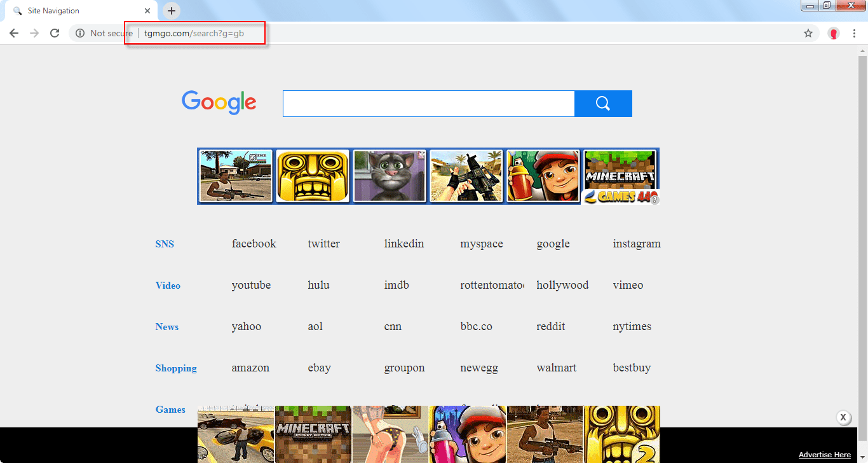
Task: Open the nytimes link
Action: [x=632, y=326]
